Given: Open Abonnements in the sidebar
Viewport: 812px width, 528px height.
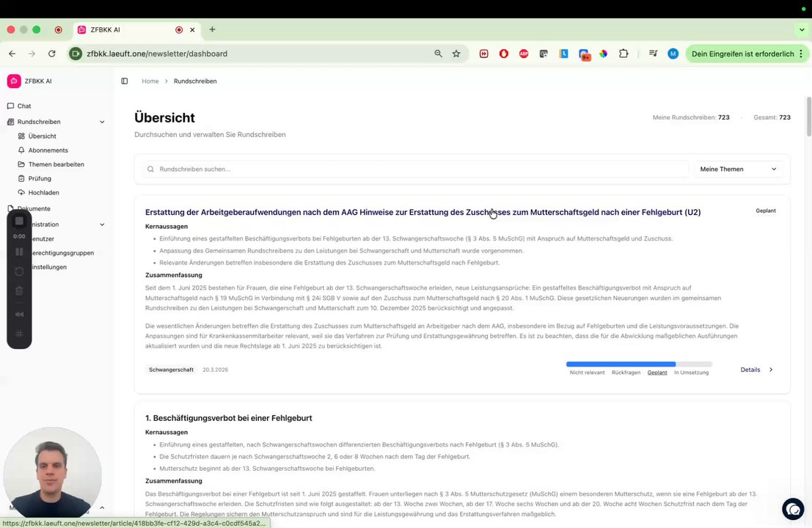Looking at the screenshot, I should click(48, 150).
